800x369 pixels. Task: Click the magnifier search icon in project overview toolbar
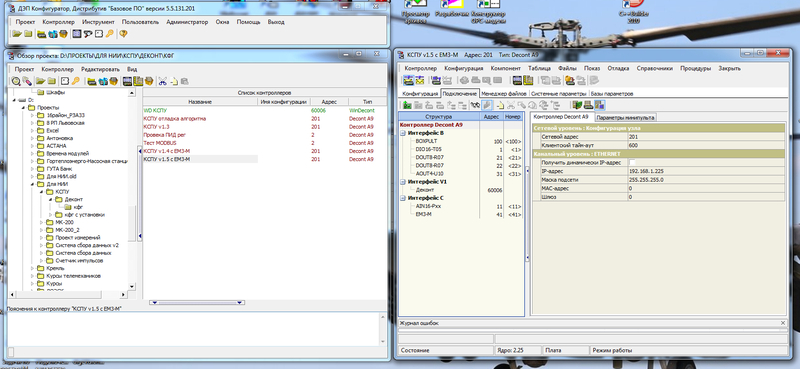tap(16, 81)
